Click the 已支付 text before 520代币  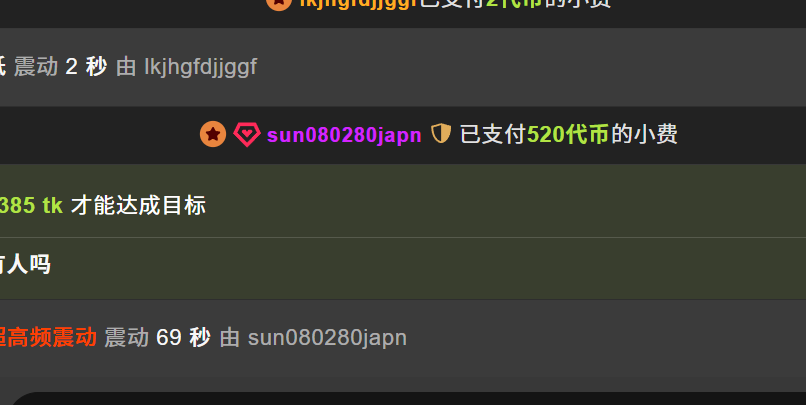[x=493, y=135]
